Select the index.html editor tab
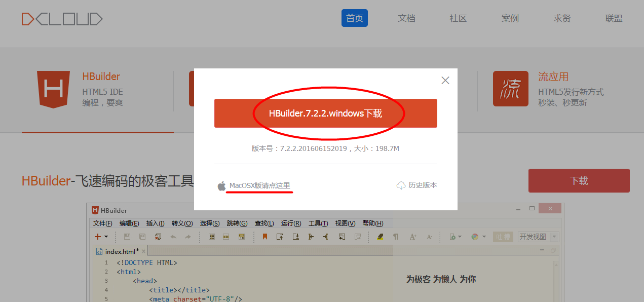Viewport: 644px width, 302px height. 121,251
